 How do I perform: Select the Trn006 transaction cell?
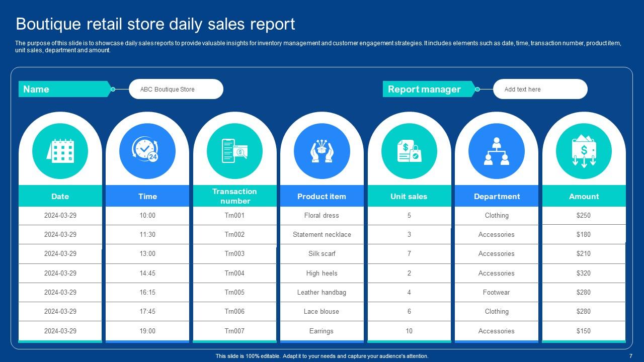[235, 311]
